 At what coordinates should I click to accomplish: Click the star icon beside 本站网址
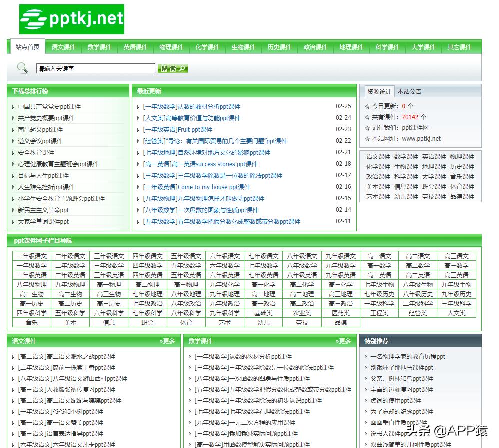pyautogui.click(x=367, y=139)
